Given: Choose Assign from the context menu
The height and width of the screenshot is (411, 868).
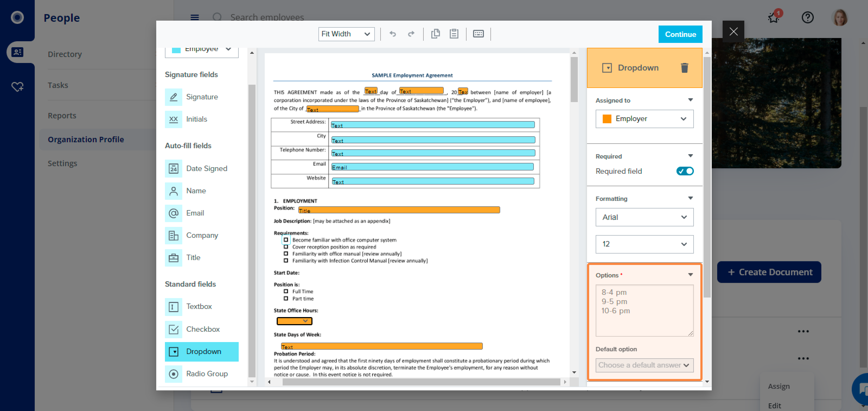Looking at the screenshot, I should click(x=778, y=386).
